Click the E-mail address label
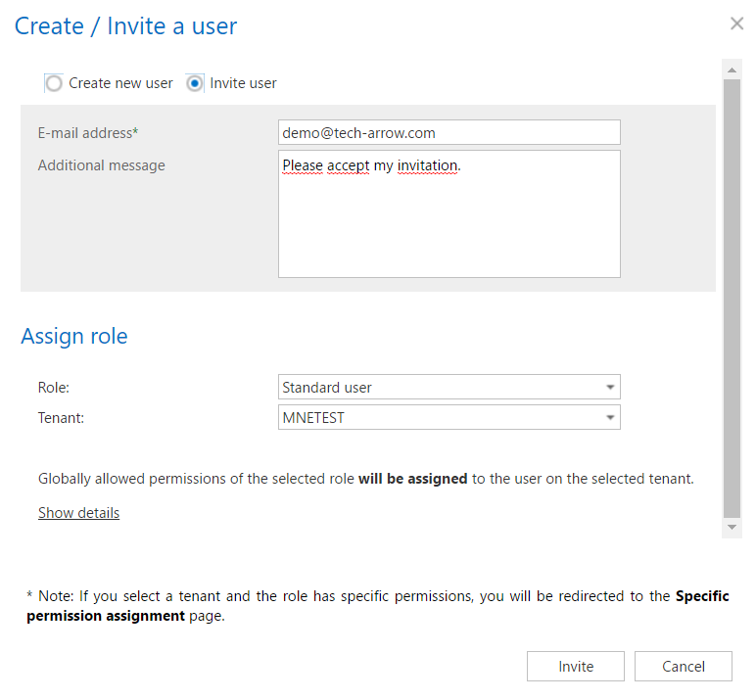This screenshot has width=756, height=700. click(88, 133)
